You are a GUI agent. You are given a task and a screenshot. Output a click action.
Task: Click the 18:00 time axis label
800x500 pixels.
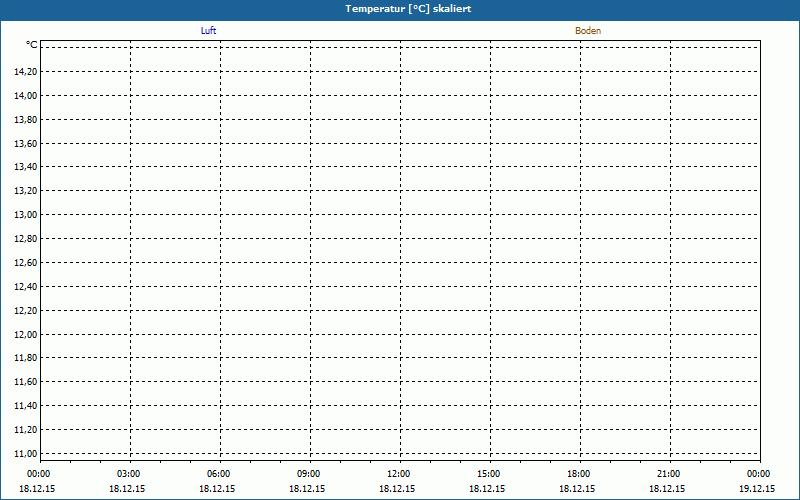point(578,474)
